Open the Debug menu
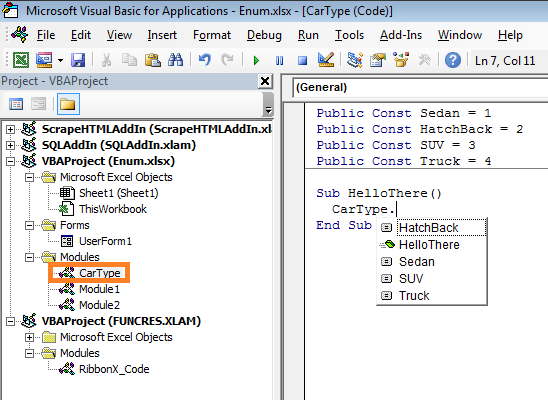 pyautogui.click(x=264, y=35)
